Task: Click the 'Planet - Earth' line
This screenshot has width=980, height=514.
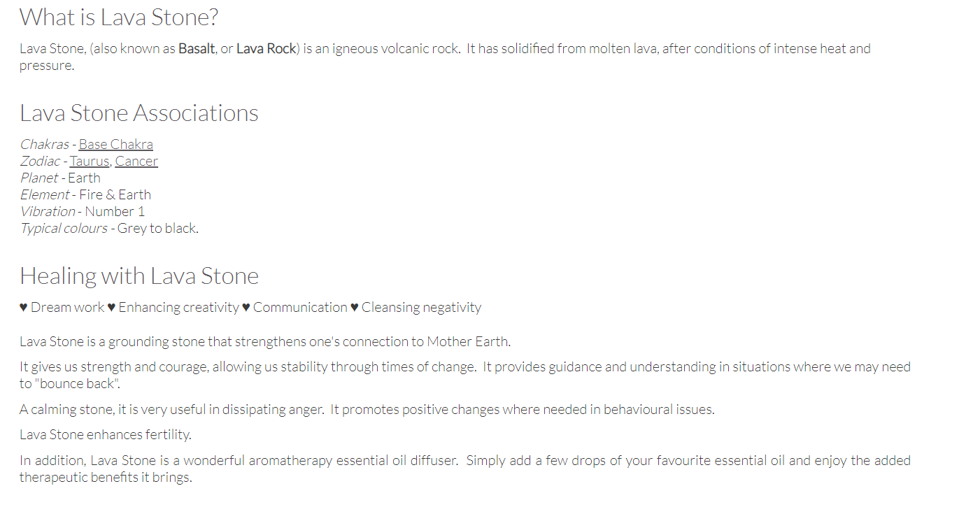Action: [60, 178]
